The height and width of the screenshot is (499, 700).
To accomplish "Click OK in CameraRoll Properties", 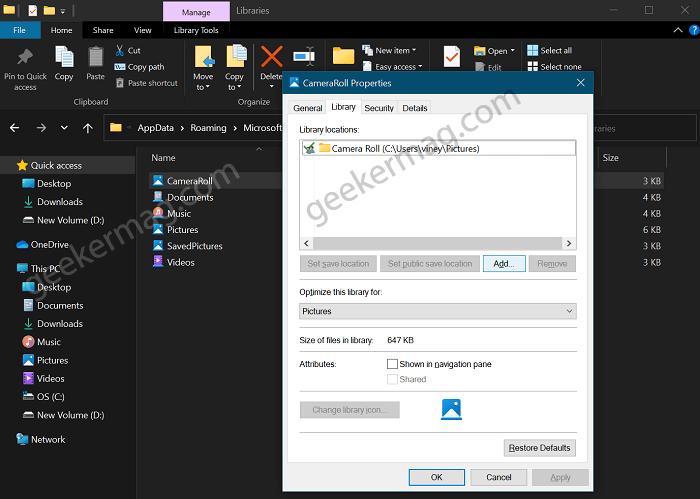I will pyautogui.click(x=437, y=477).
